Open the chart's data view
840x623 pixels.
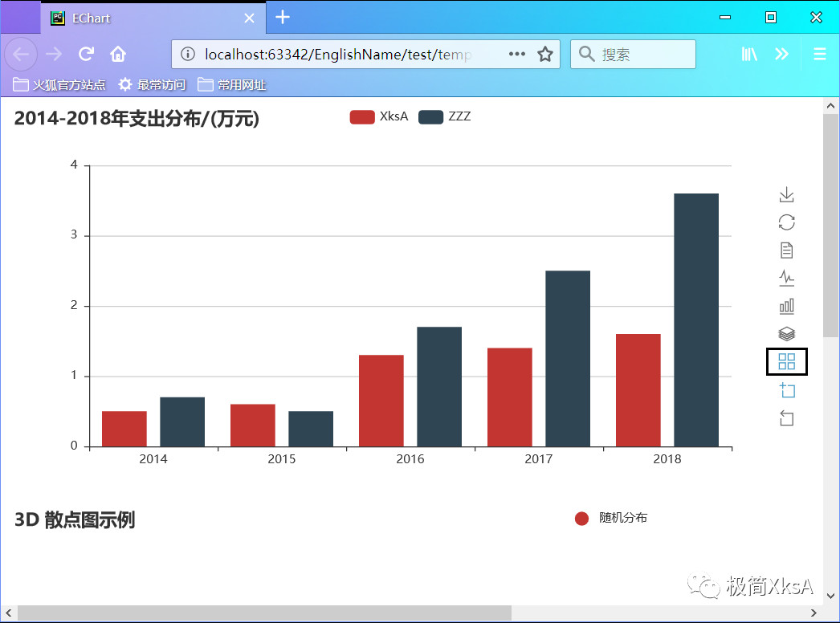[786, 250]
